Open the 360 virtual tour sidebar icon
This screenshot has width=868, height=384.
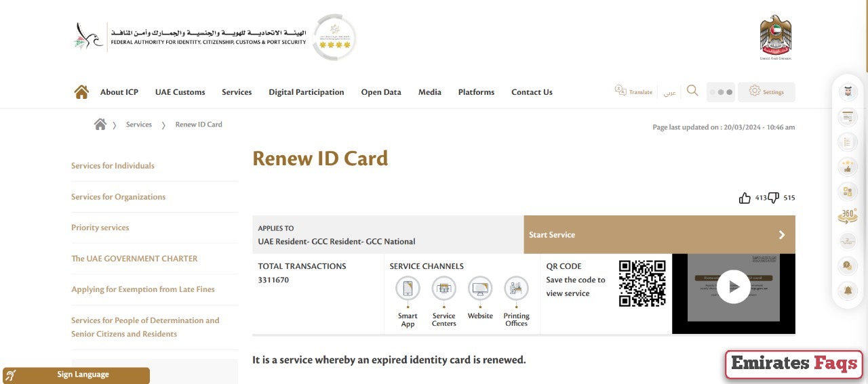(x=848, y=216)
